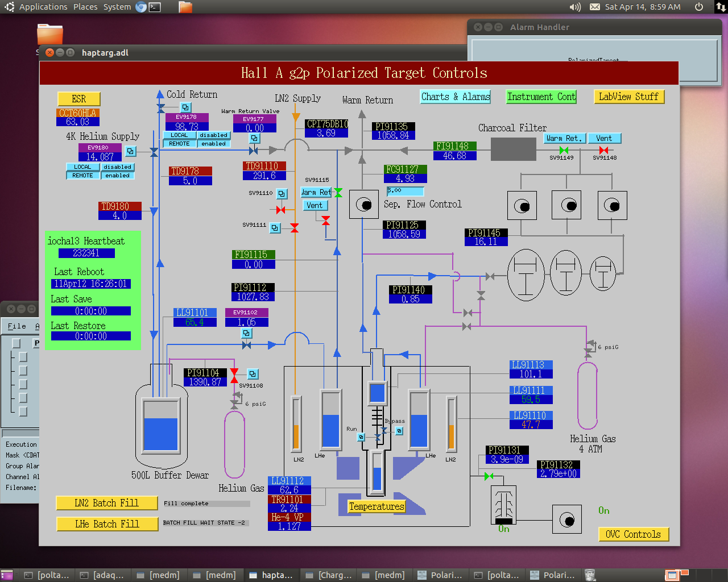
Task: Open the Applications menu
Action: [43, 7]
